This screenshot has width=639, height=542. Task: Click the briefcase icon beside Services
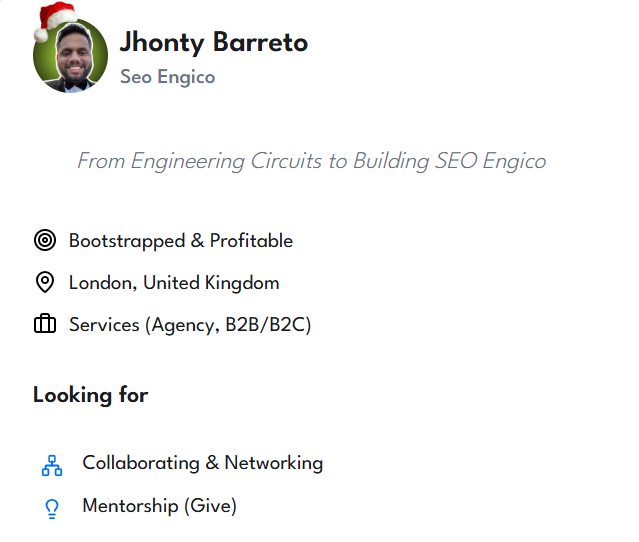pyautogui.click(x=44, y=325)
